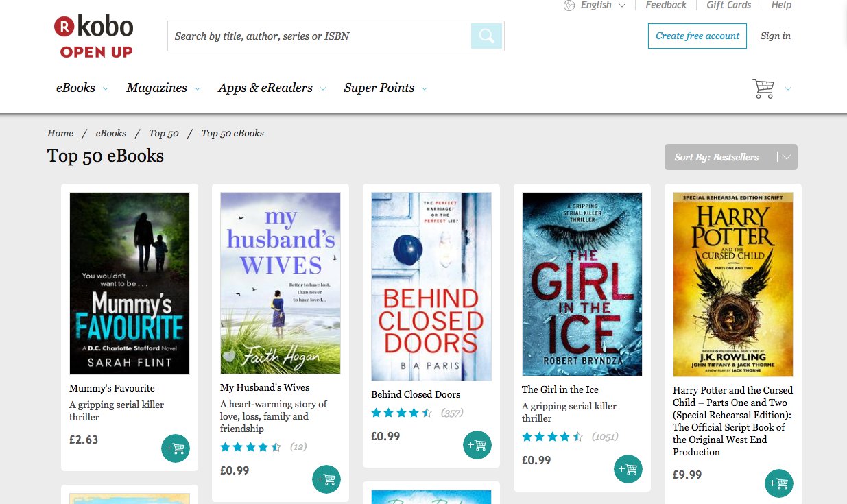Click The Girl in the Ice title
The width and height of the screenshot is (847, 504).
560,389
